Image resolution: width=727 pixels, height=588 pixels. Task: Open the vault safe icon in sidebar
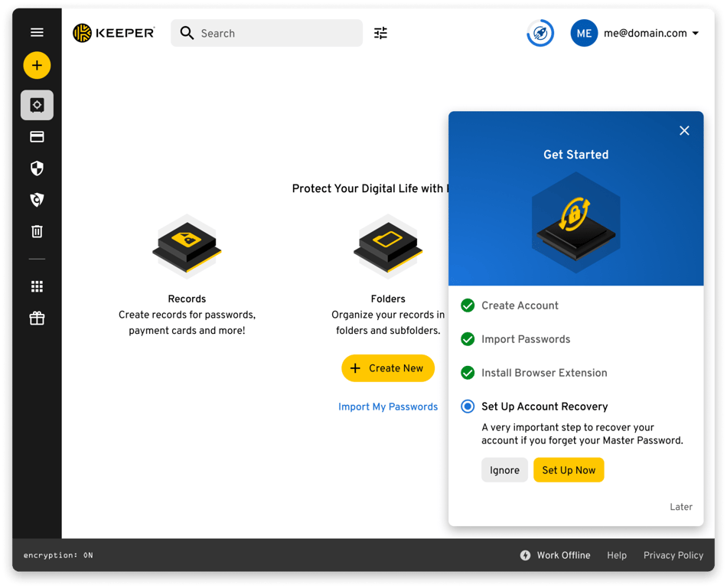[37, 105]
